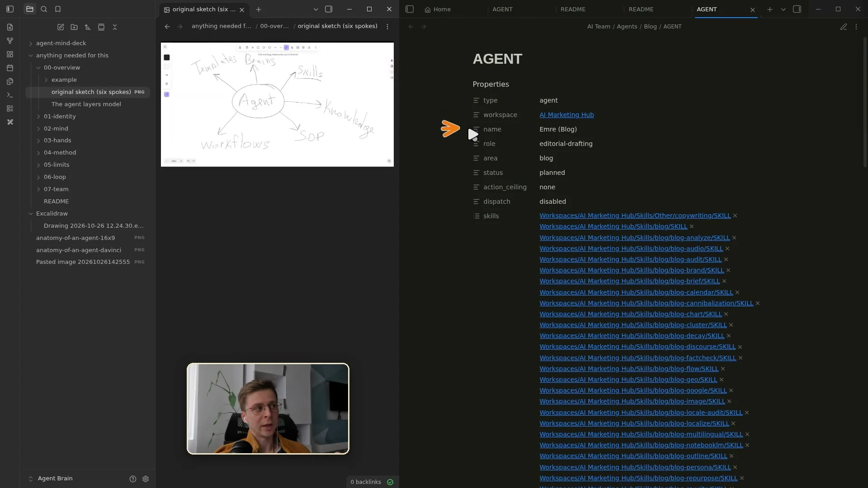Remove the copywriting SKILL entry
868x488 pixels.
pos(735,216)
